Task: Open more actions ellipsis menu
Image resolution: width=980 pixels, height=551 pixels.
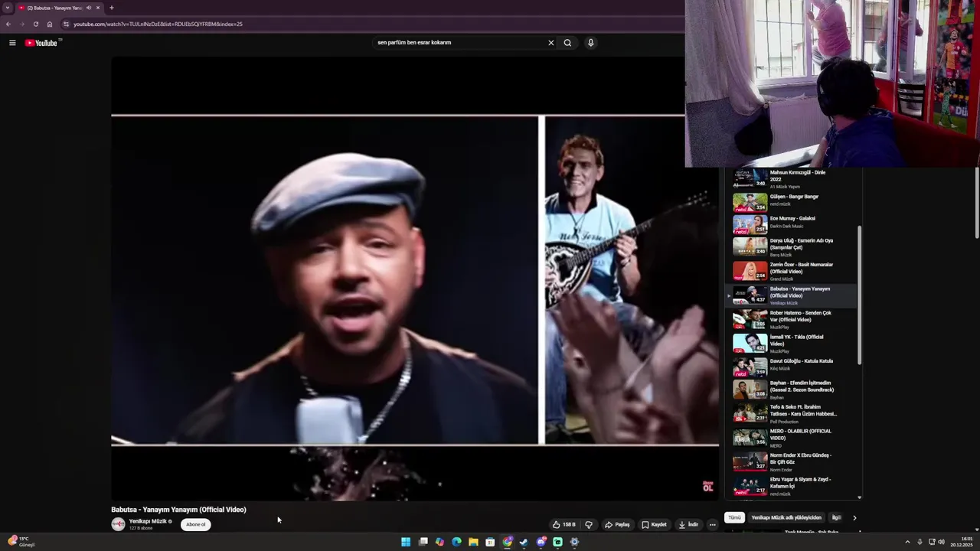Action: tap(712, 525)
